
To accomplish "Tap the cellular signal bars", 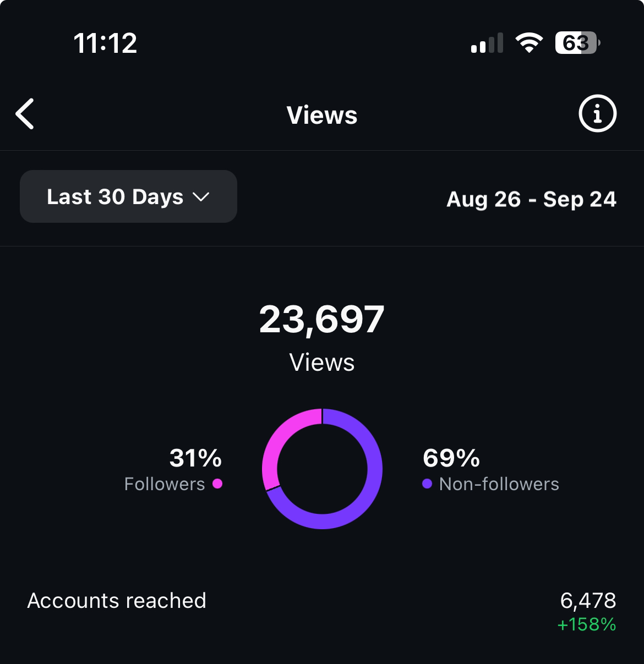I will click(487, 43).
